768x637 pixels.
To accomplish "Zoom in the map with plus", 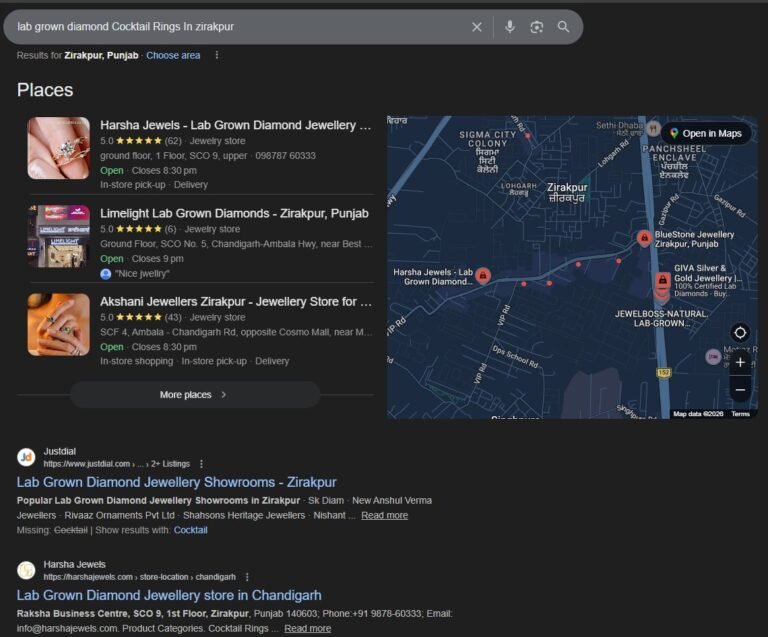I will coord(740,362).
